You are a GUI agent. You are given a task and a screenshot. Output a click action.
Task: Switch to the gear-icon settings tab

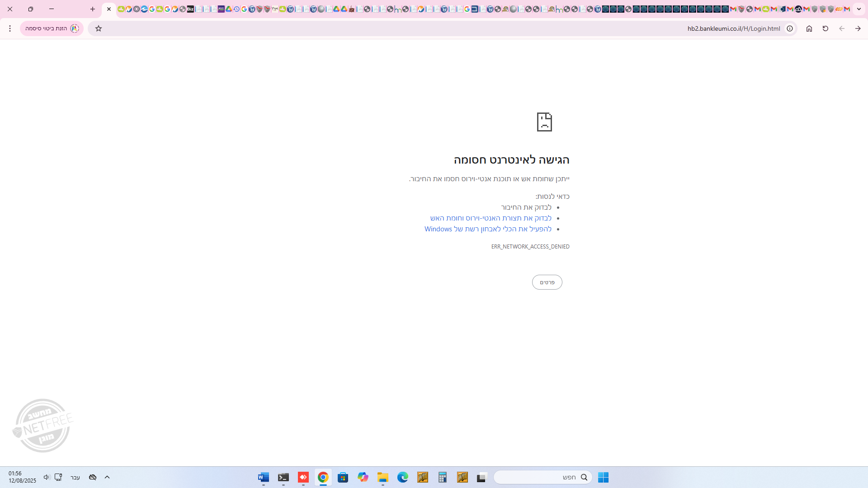[137, 9]
